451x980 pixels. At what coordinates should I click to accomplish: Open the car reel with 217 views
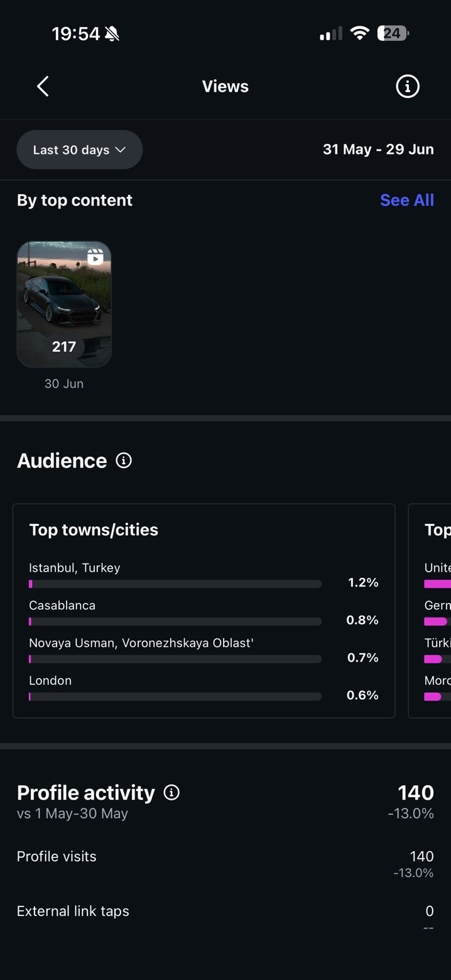[x=64, y=304]
